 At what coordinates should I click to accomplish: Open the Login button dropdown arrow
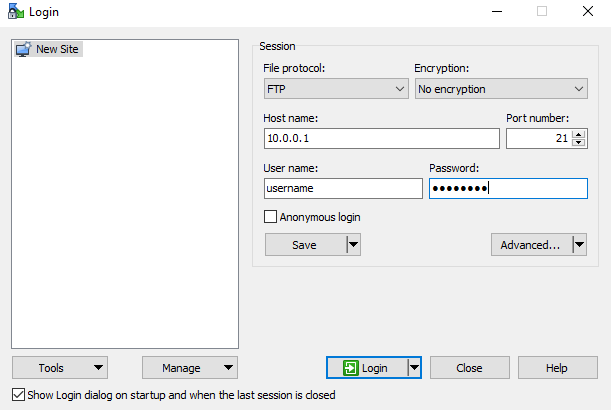414,368
